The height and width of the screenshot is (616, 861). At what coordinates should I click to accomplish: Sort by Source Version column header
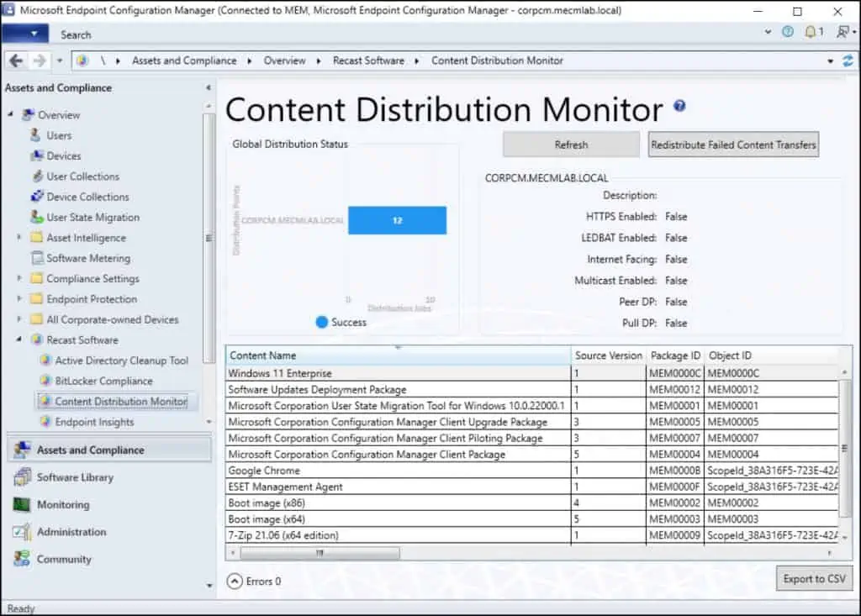609,355
